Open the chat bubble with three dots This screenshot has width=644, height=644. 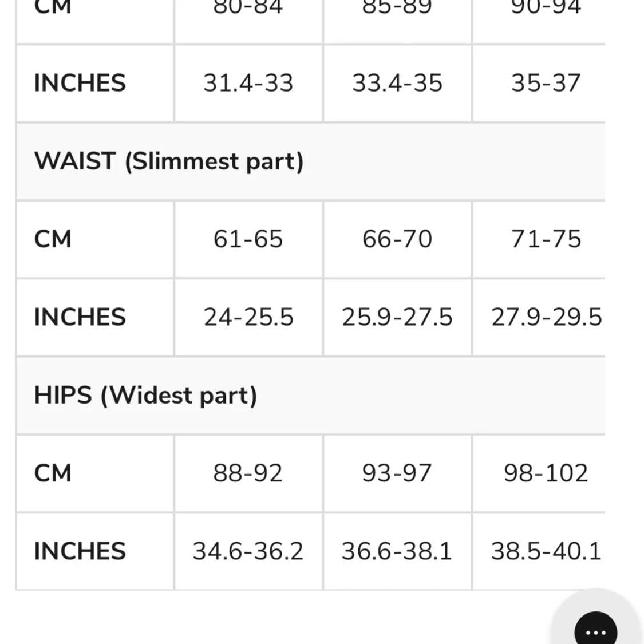[x=595, y=629]
